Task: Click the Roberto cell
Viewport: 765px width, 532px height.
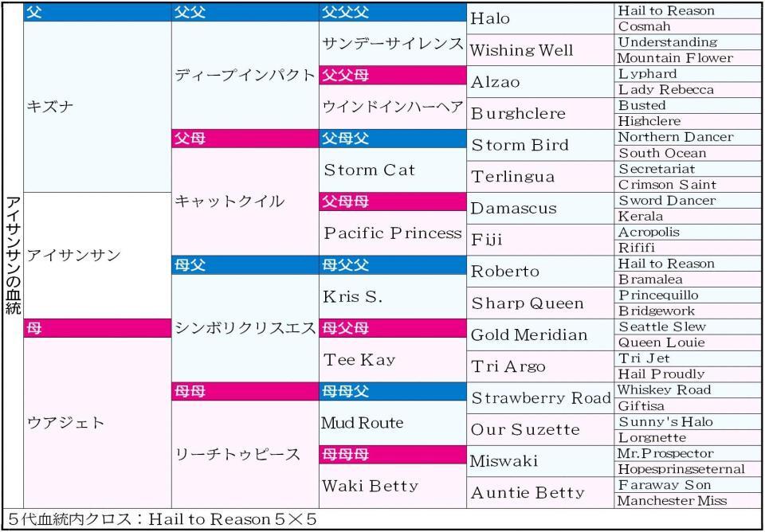Action: [540, 271]
